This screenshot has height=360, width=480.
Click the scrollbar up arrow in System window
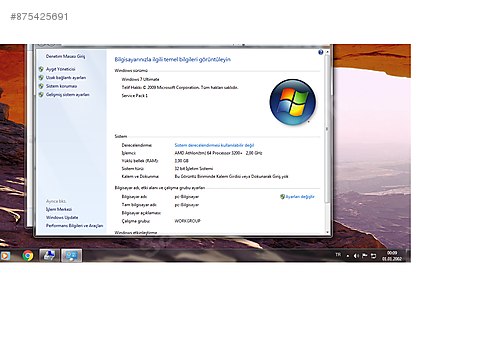click(x=327, y=52)
